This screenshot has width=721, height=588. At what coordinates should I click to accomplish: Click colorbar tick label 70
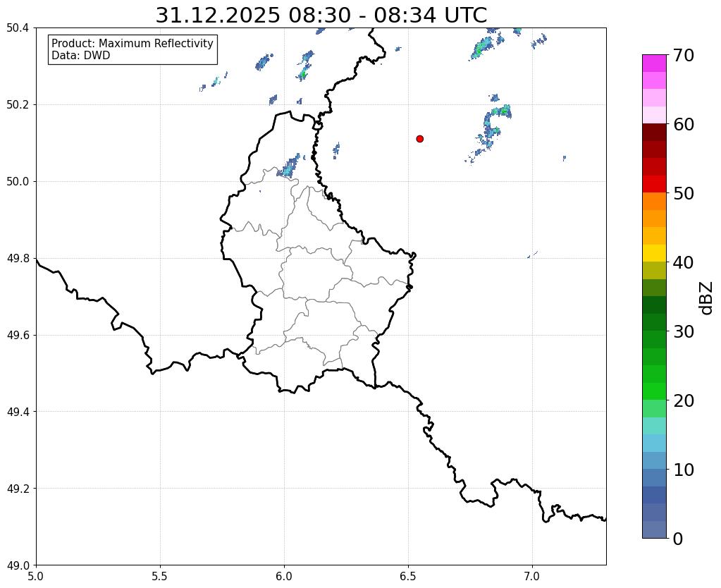point(684,55)
